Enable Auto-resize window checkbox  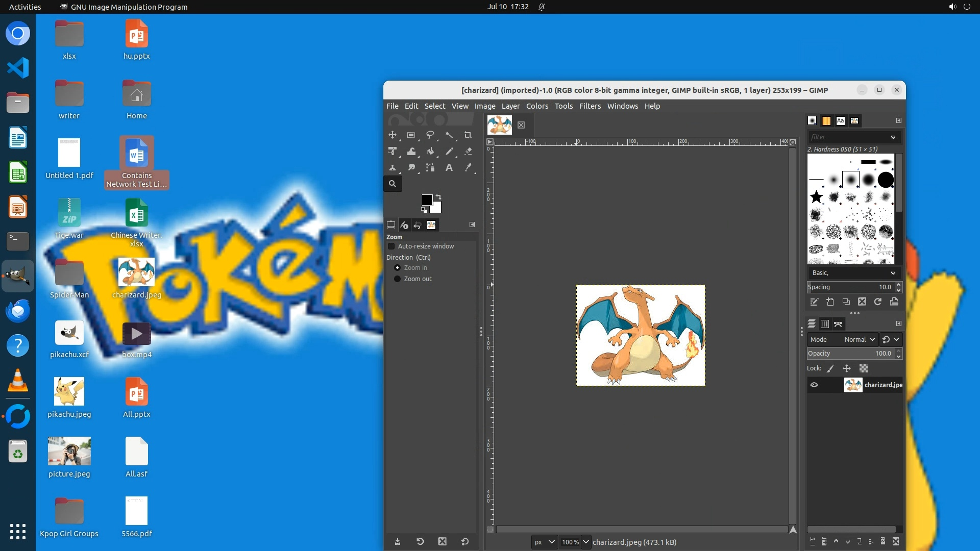tap(391, 246)
